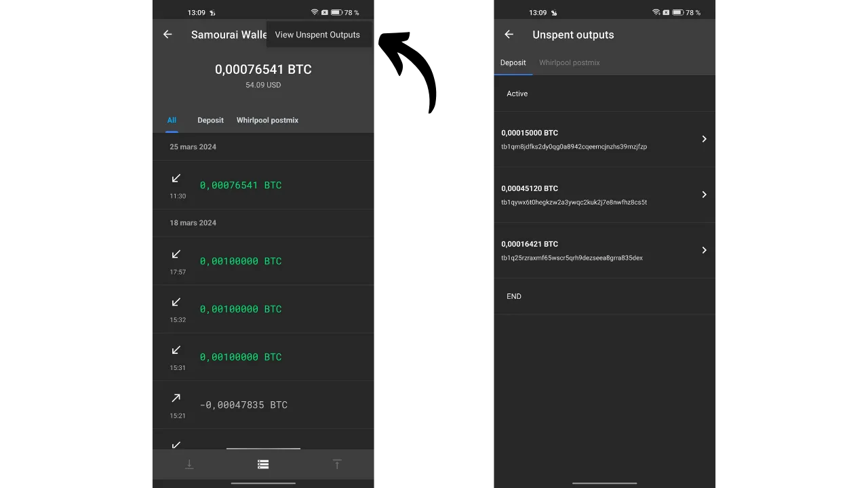Switch to the All transactions tab
This screenshot has height=488, width=868.
[x=172, y=120]
